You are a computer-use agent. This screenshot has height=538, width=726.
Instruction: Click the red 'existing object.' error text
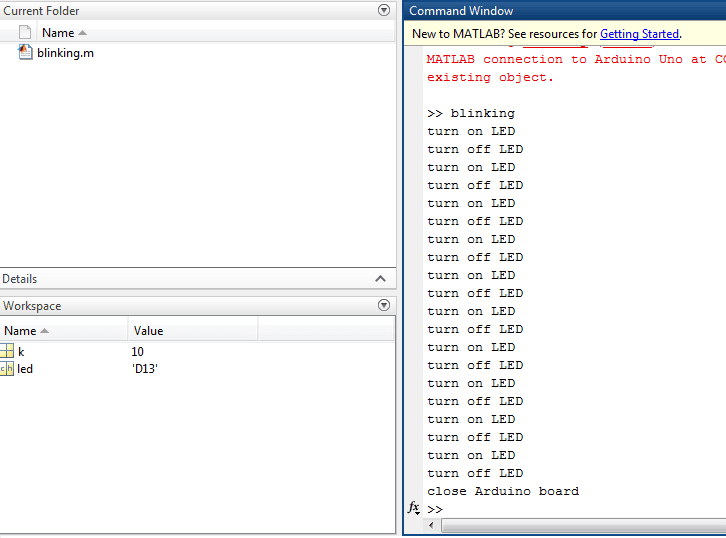pyautogui.click(x=490, y=77)
